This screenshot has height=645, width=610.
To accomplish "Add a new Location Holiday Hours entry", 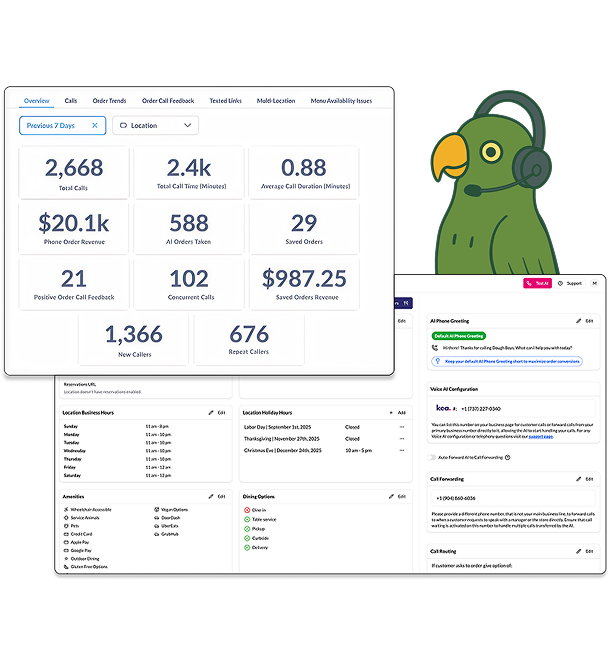I will coord(397,412).
